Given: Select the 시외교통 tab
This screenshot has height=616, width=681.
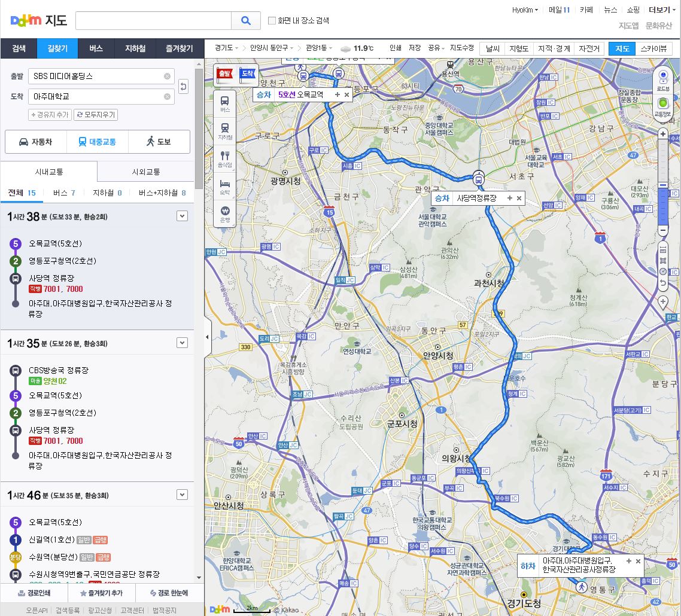Looking at the screenshot, I should pyautogui.click(x=145, y=172).
